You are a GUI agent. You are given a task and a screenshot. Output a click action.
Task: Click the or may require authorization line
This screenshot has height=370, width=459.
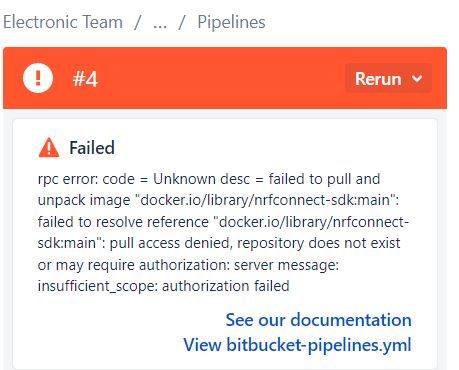coord(188,265)
